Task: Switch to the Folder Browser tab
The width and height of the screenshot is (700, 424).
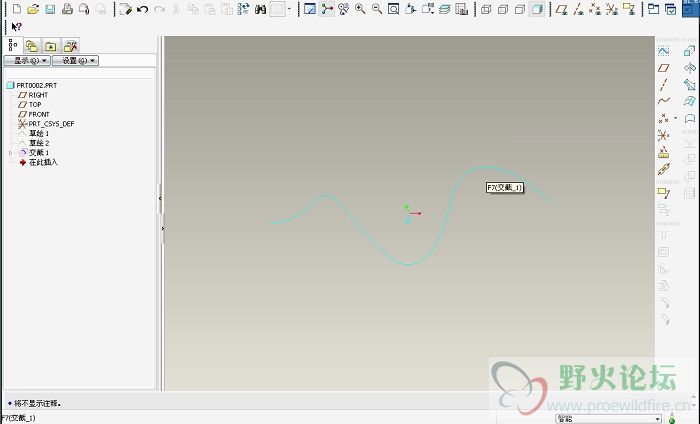Action: click(x=32, y=46)
